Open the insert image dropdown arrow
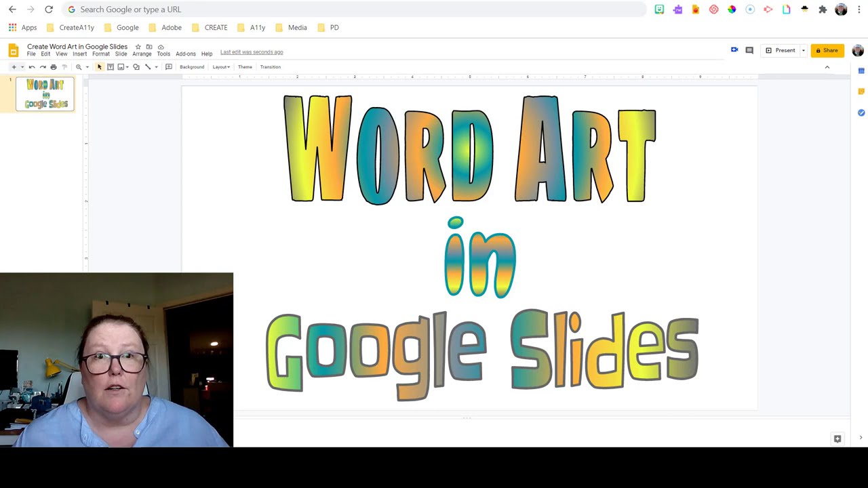Screen dimensions: 868x488 pyautogui.click(x=127, y=67)
